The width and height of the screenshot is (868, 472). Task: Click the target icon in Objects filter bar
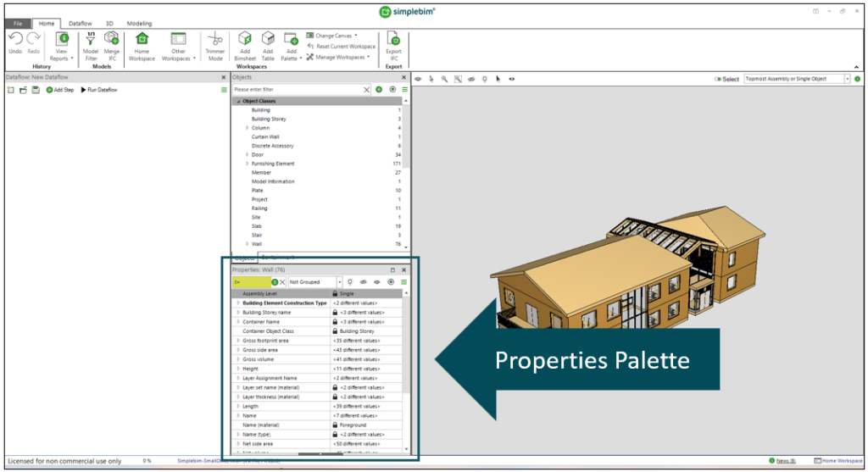pyautogui.click(x=392, y=89)
